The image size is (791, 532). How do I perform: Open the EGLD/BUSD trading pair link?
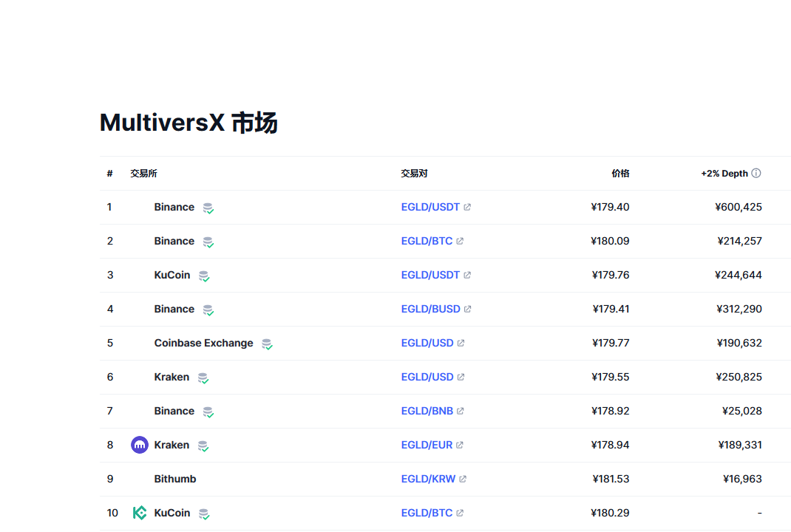(431, 309)
